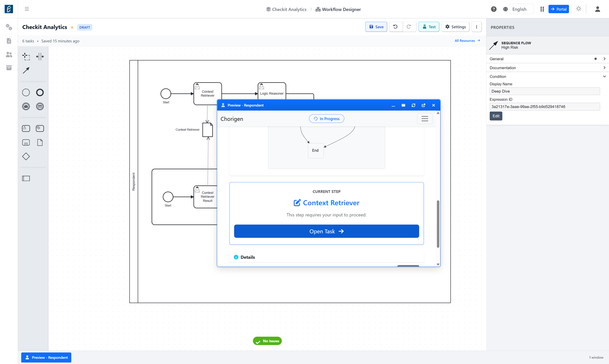Click the Display Name field with Deep Dive

[x=545, y=91]
